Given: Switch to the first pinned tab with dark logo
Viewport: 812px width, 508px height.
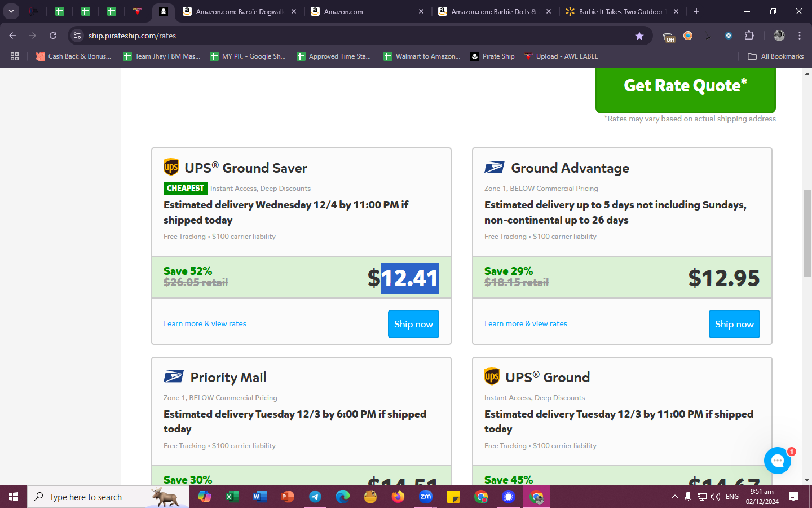Looking at the screenshot, I should (x=34, y=11).
